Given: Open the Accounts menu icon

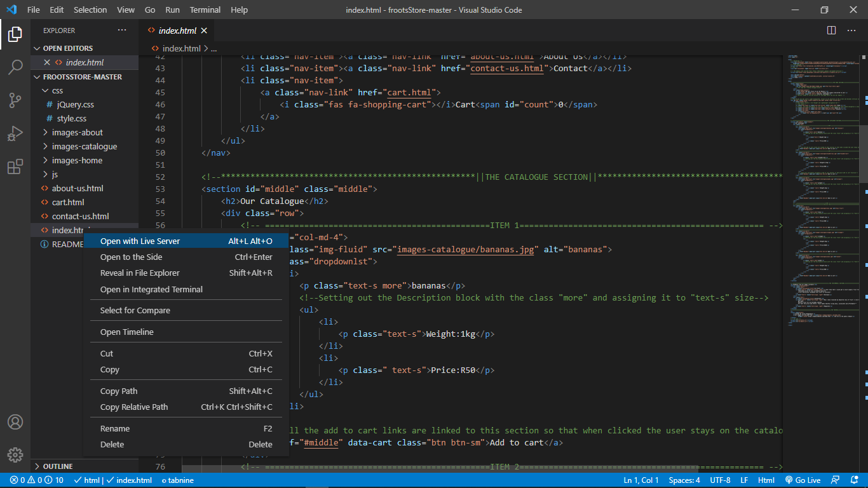Looking at the screenshot, I should (x=15, y=422).
